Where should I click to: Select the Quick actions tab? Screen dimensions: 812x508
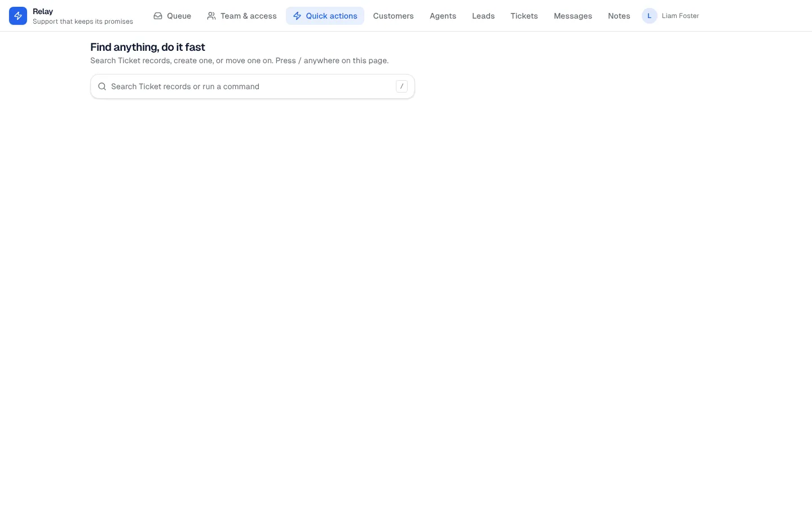coord(325,16)
